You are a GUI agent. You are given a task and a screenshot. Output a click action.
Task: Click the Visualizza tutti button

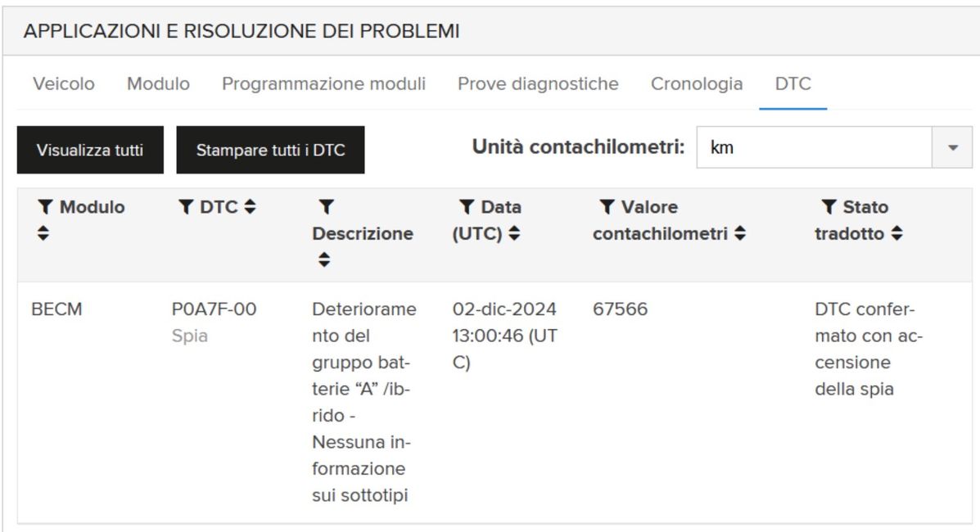tap(90, 150)
